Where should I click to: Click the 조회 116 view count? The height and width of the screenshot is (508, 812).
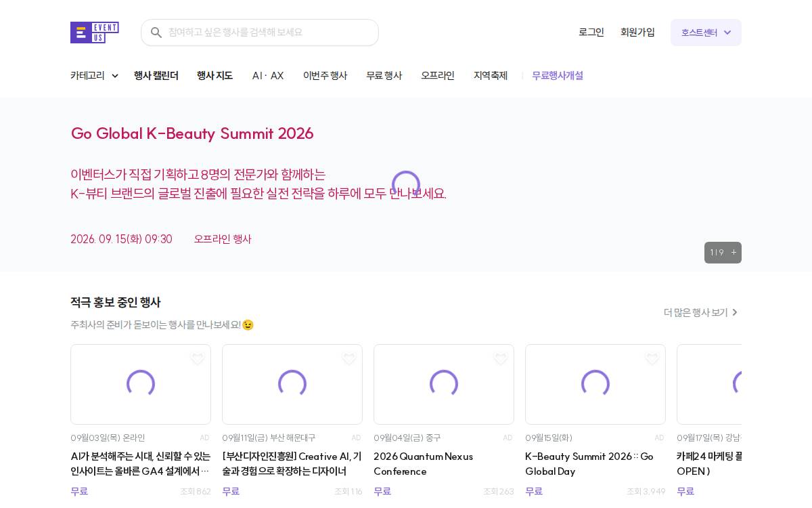pyautogui.click(x=348, y=492)
